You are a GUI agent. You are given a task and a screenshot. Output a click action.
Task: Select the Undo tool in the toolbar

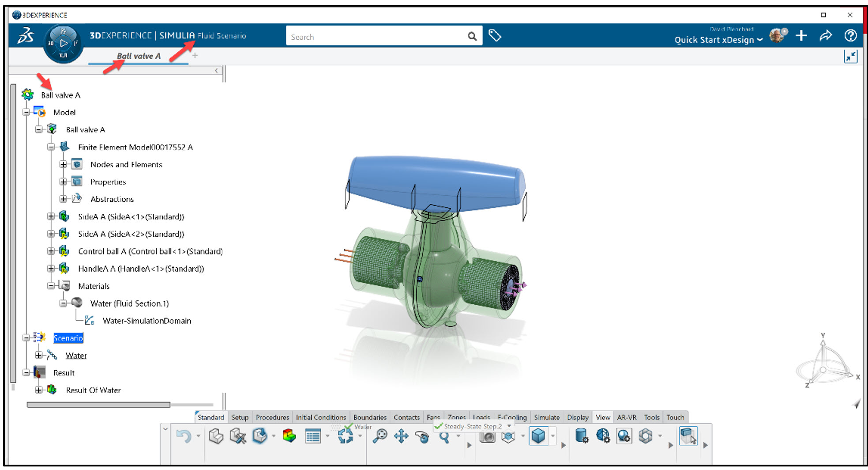pyautogui.click(x=184, y=436)
